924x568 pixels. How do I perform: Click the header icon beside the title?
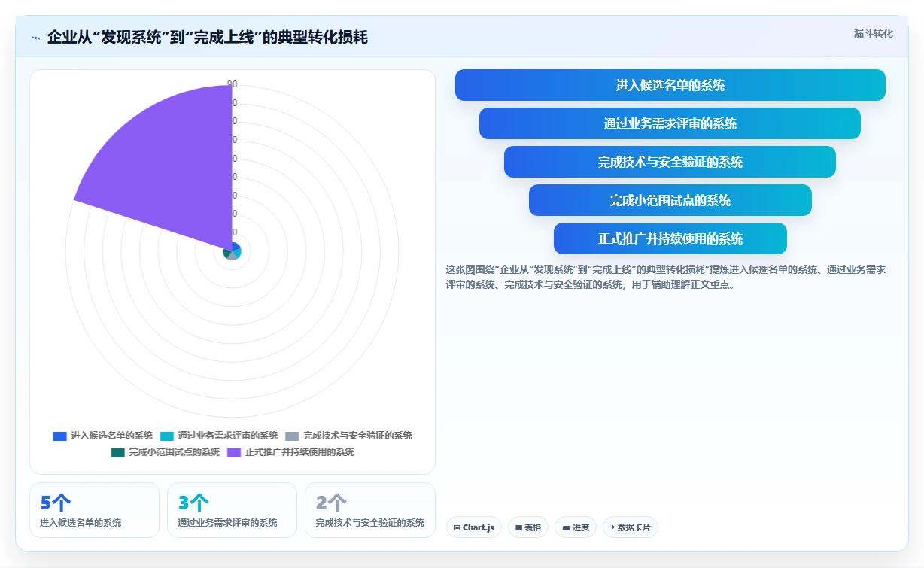35,37
